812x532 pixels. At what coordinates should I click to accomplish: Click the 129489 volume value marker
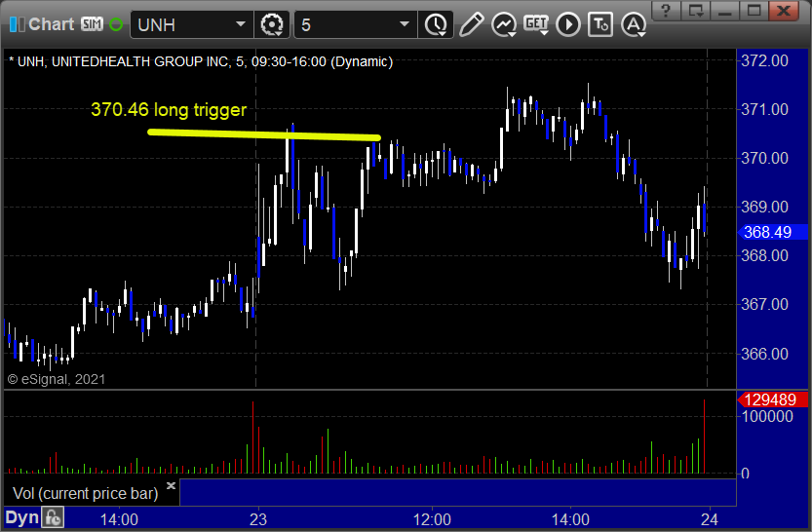pyautogui.click(x=772, y=399)
